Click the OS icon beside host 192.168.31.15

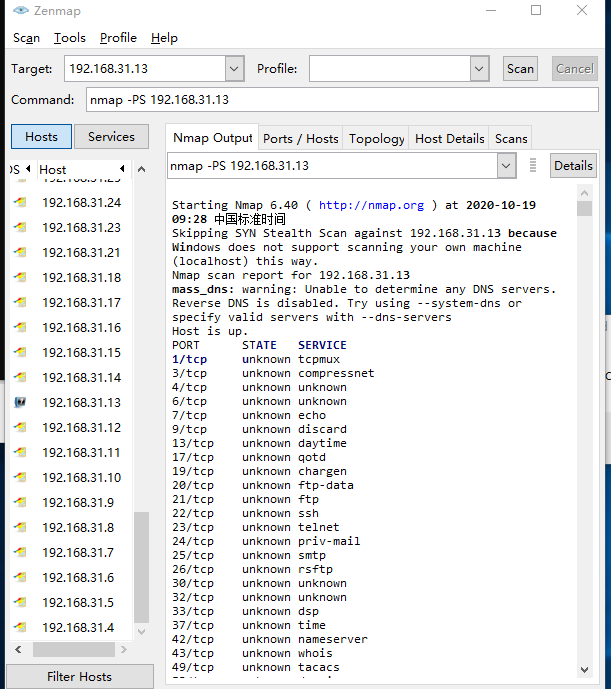pyautogui.click(x=20, y=352)
